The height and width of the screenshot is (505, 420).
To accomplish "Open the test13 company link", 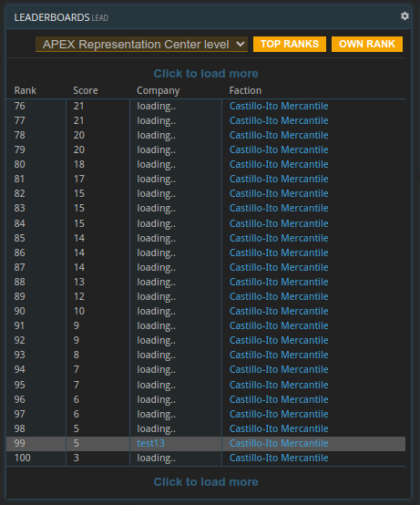I will point(150,443).
